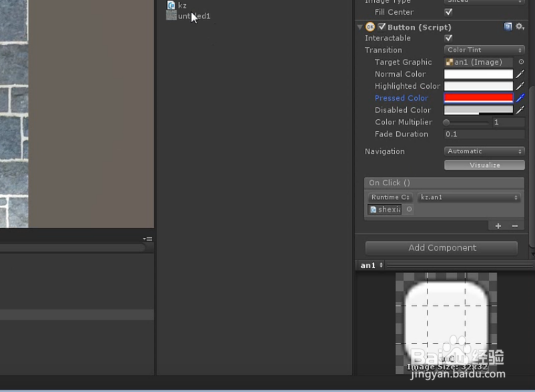Open red Pressed Color swatch
The height and width of the screenshot is (392, 535).
pyautogui.click(x=478, y=98)
